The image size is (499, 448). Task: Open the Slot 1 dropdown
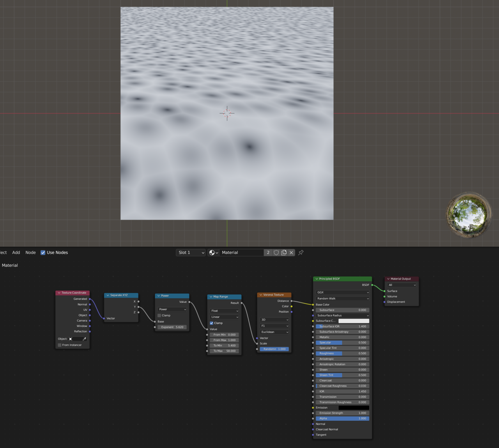(190, 252)
